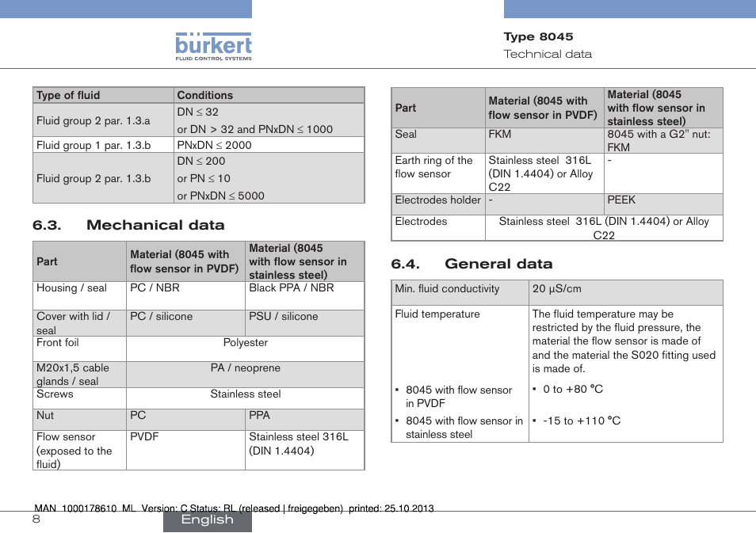This screenshot has width=756, height=533.
Task: Click 'Flow sensor (exposed to the fluid)' cell
Action: click(x=79, y=450)
